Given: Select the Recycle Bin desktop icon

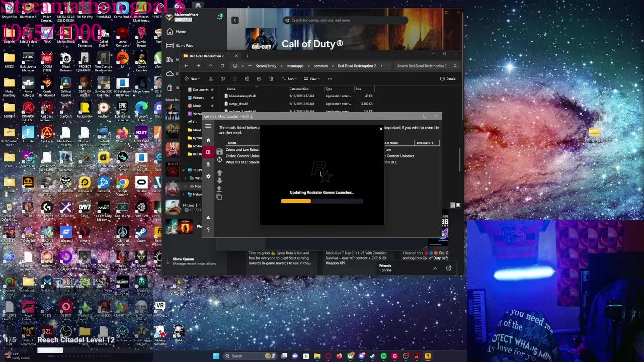Looking at the screenshot, I should (9, 11).
